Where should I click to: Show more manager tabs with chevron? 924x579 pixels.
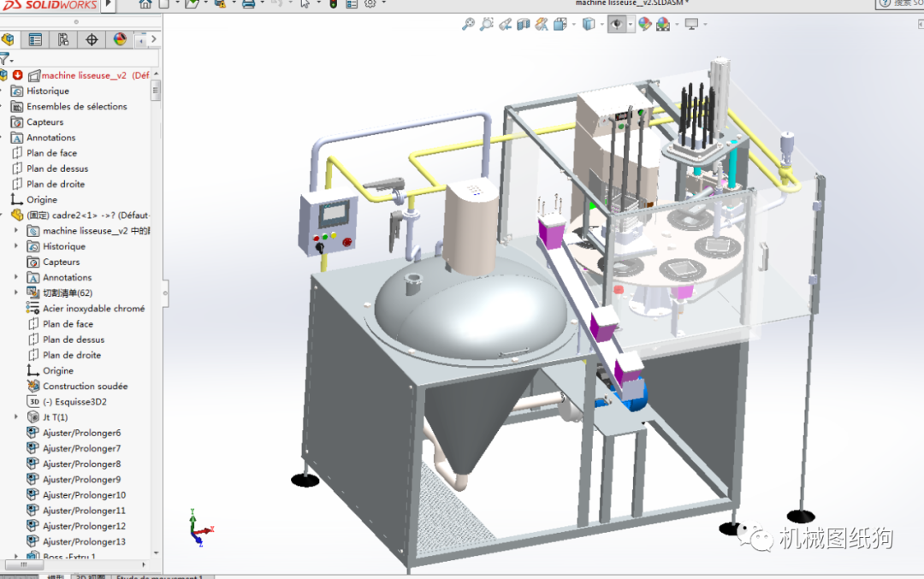(x=154, y=38)
